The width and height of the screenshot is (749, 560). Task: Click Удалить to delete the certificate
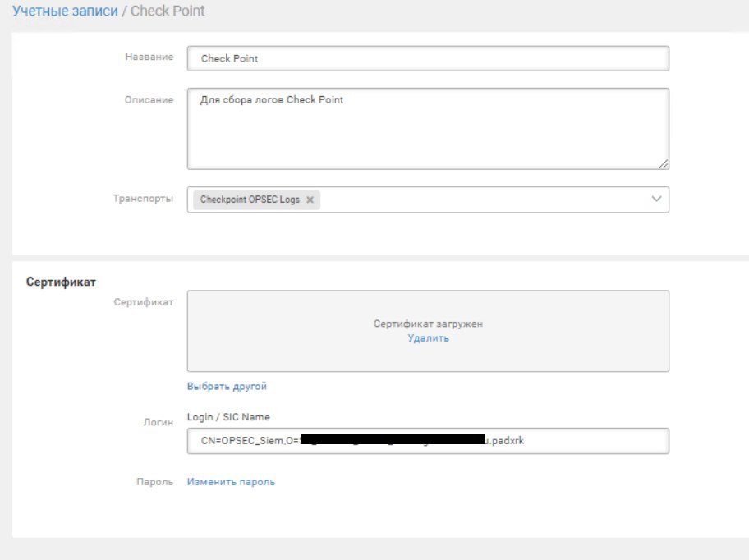click(x=428, y=338)
